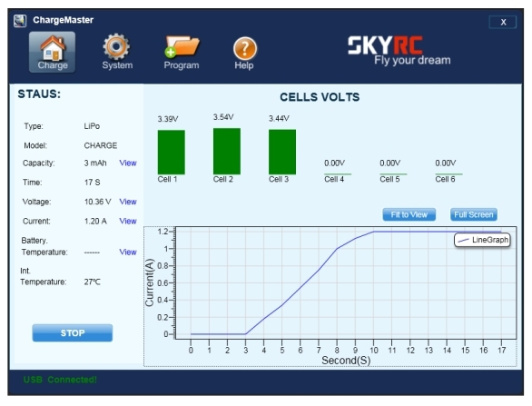Click the LineGraph legend entry

point(482,240)
